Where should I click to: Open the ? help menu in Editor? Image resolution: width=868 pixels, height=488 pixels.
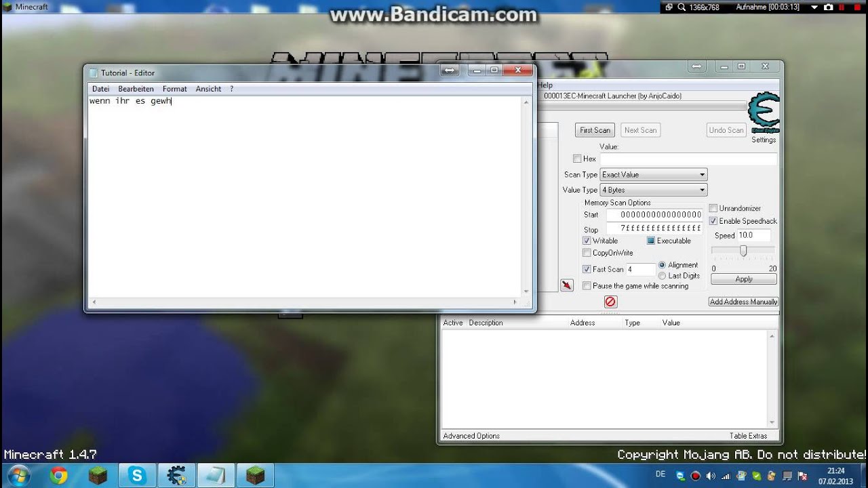coord(231,89)
